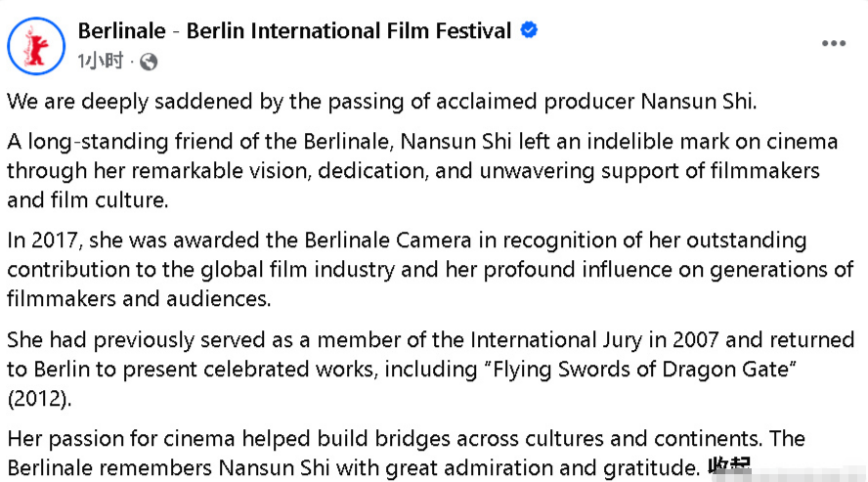Click the line beginning 'filmmakers and audiences.'

click(x=139, y=299)
